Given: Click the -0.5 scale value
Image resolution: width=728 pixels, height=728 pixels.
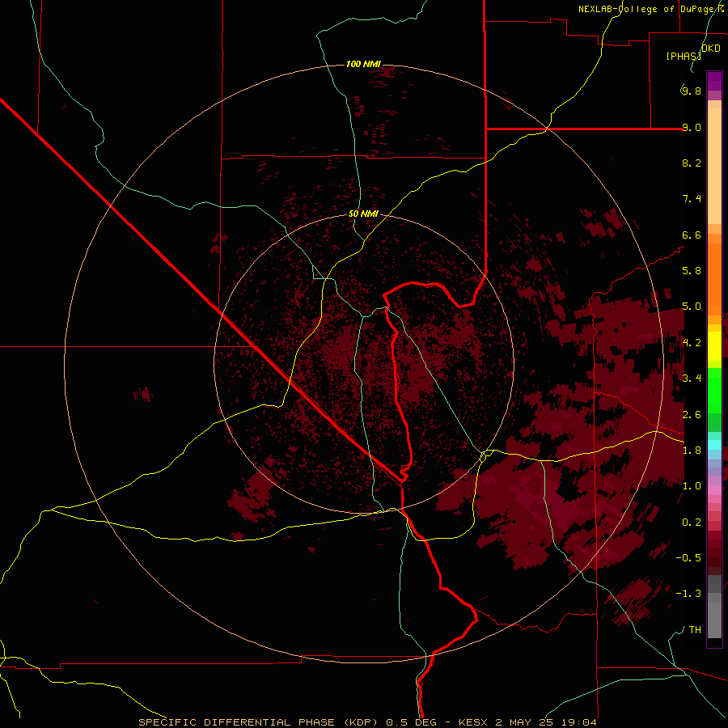Looking at the screenshot, I should [688, 558].
